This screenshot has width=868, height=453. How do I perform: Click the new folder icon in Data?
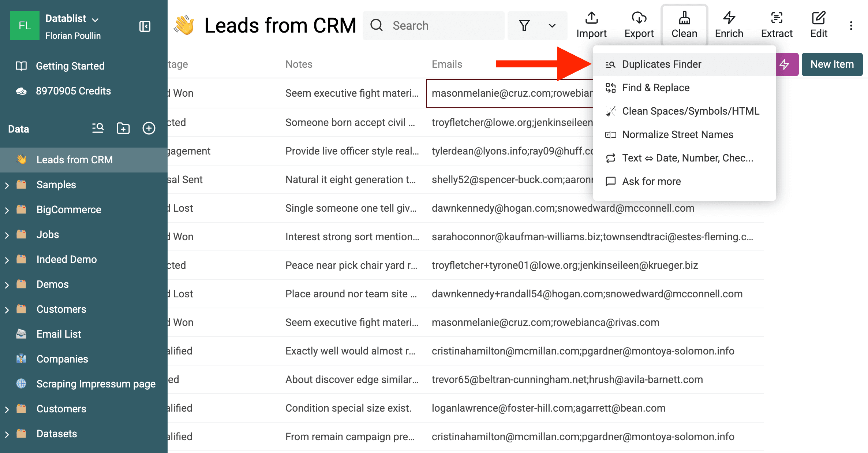[123, 129]
